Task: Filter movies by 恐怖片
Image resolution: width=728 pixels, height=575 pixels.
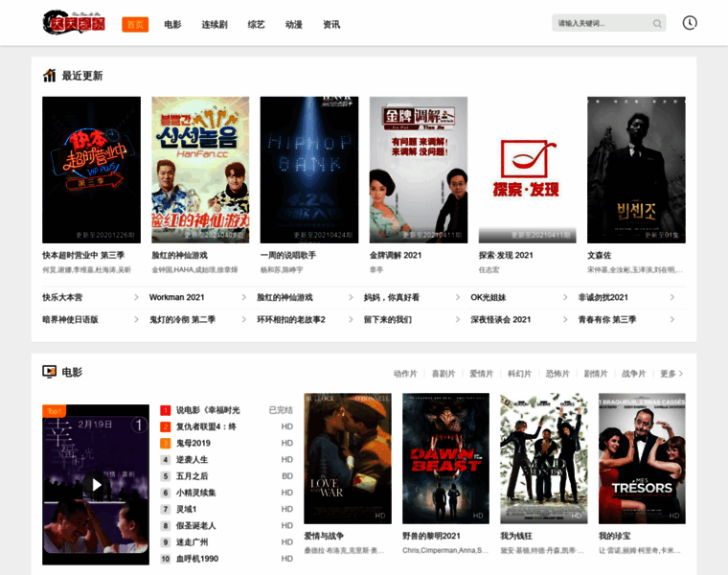Action: click(x=557, y=374)
